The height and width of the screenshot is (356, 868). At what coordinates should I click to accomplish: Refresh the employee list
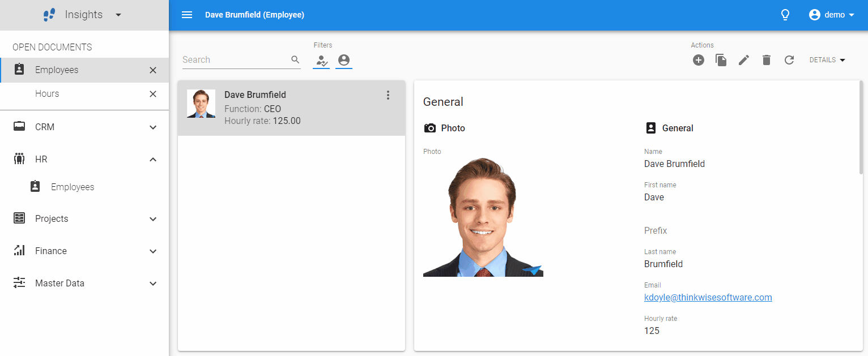point(789,60)
